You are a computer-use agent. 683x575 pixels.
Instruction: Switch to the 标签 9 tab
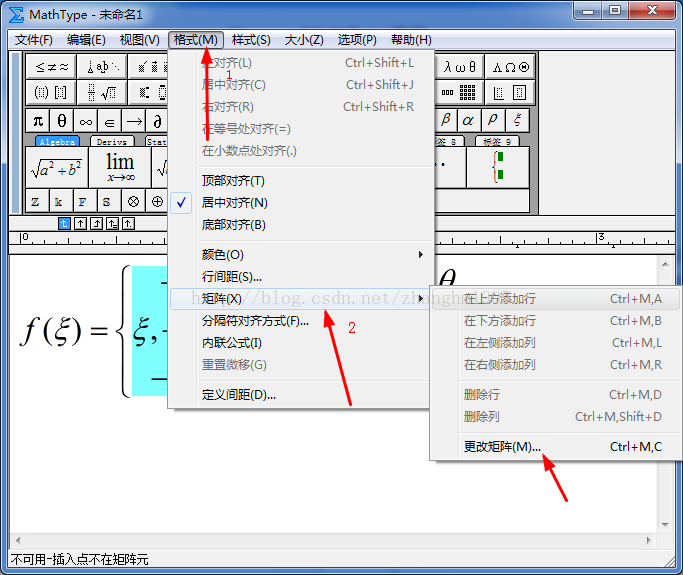click(497, 142)
